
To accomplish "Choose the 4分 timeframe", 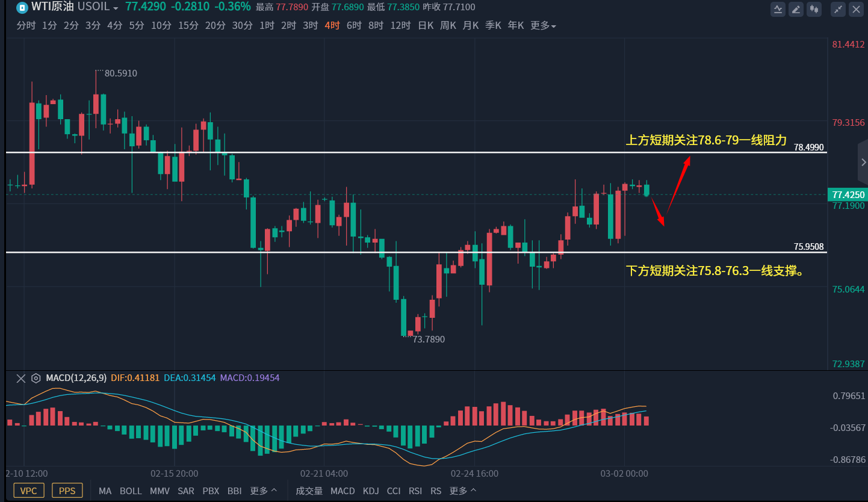I will 114,25.
